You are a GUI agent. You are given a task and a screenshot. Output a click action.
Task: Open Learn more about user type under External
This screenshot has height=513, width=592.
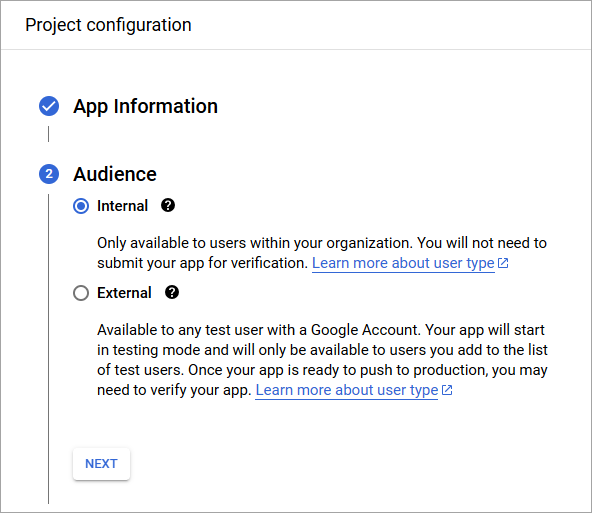pos(347,390)
